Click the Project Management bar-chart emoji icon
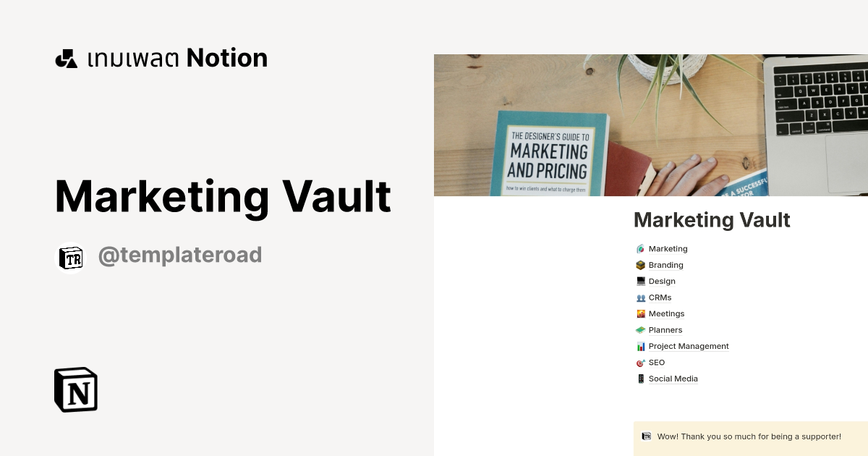Image resolution: width=868 pixels, height=456 pixels. coord(640,346)
